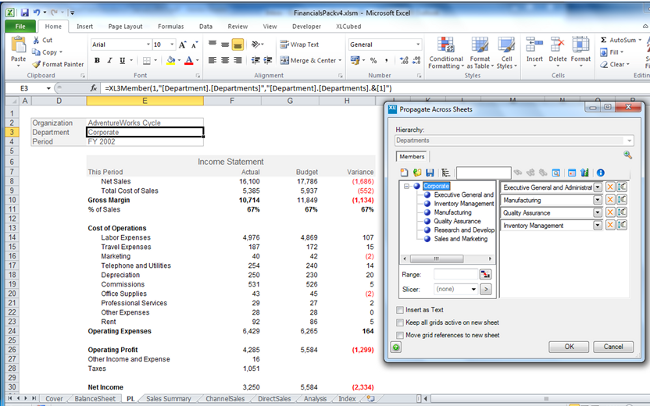Click the range picker icon next to Range
Image resolution: width=650 pixels, height=406 pixels.
point(485,273)
